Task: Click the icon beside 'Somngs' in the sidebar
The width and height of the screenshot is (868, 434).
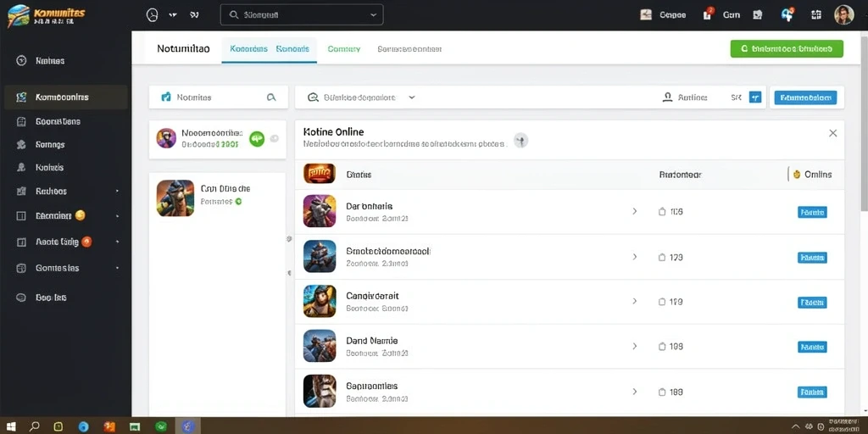Action: (x=21, y=144)
